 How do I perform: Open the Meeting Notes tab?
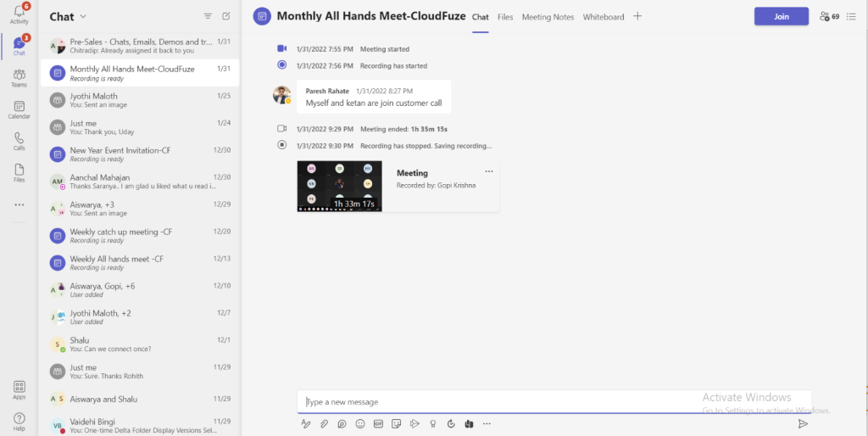(x=548, y=17)
